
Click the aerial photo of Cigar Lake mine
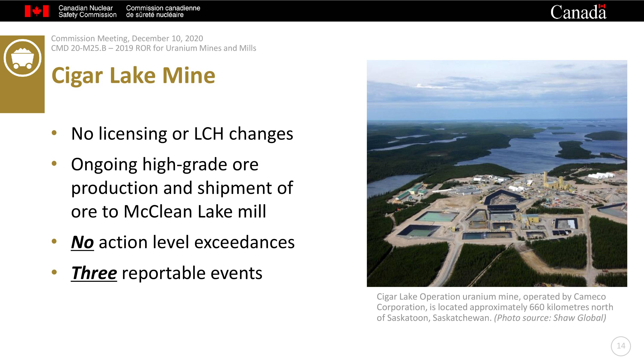[x=497, y=173]
